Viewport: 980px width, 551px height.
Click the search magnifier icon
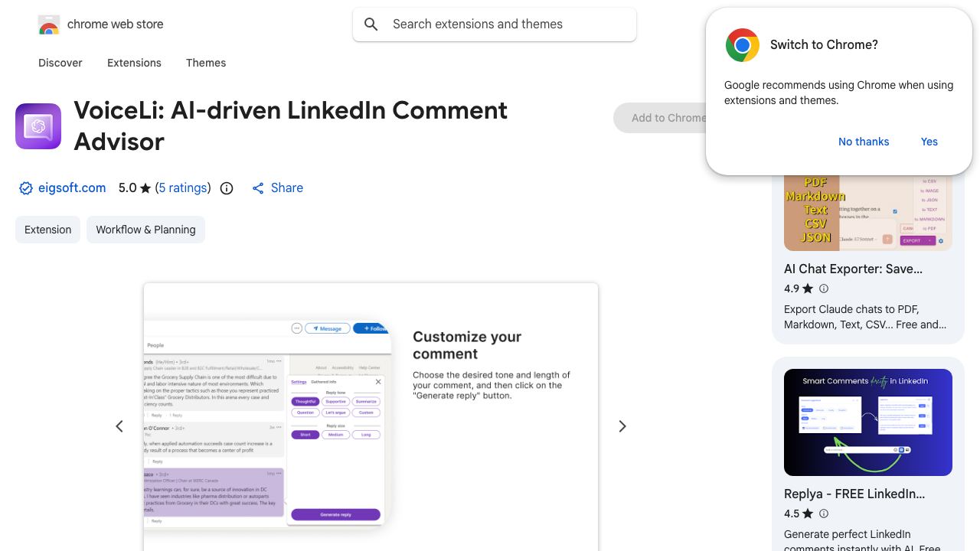371,24
